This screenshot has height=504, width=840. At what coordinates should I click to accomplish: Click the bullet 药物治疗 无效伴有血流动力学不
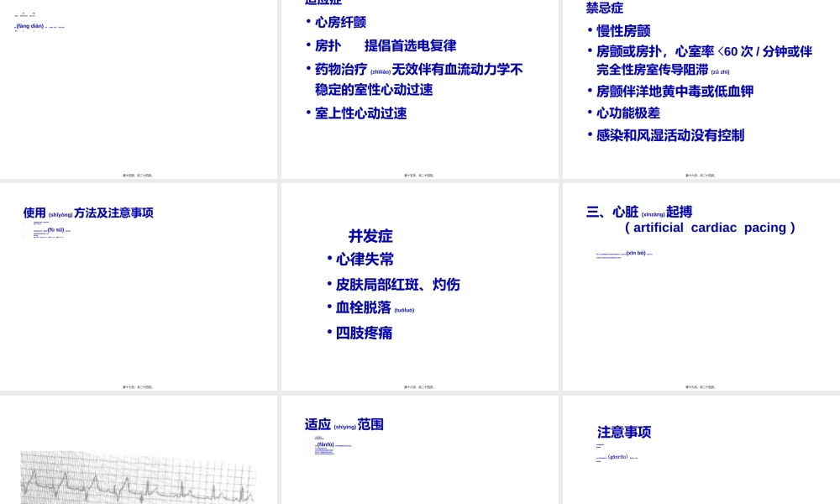coord(418,69)
